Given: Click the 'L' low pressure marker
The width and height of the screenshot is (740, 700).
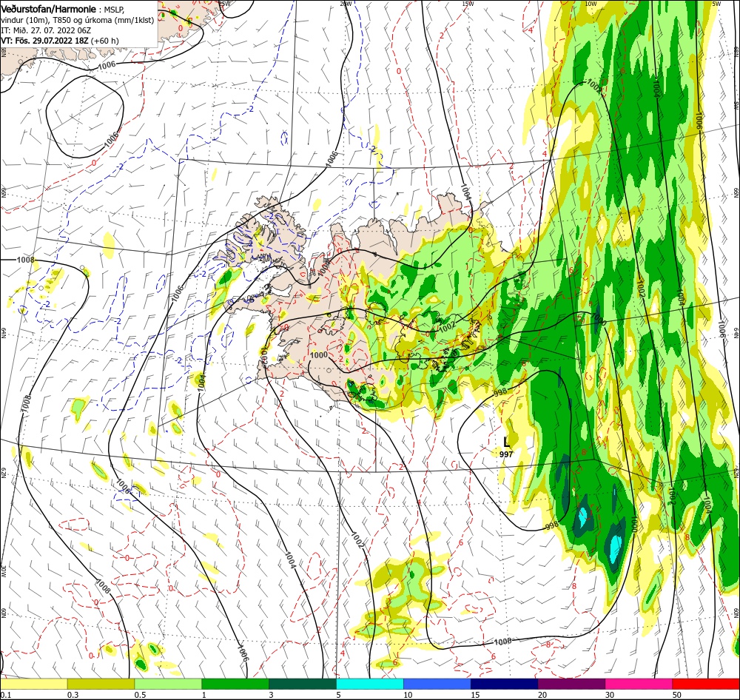Looking at the screenshot, I should 506,442.
